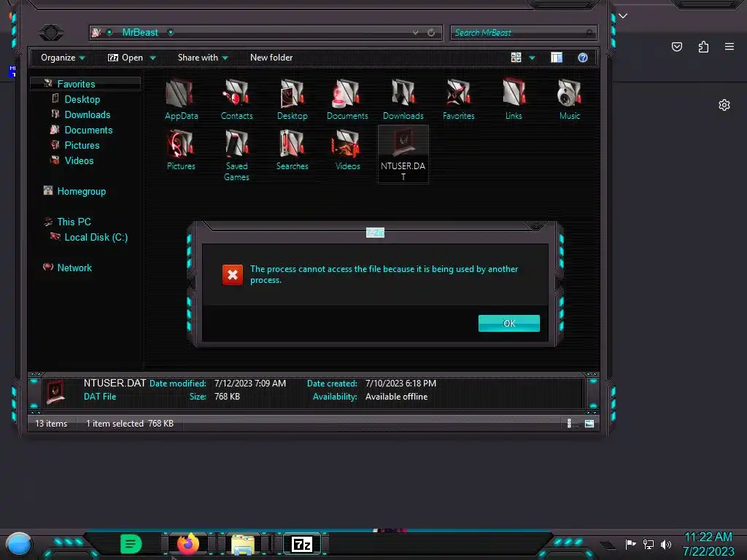Open the Searches folder
The width and height of the screenshot is (747, 560).
(x=292, y=149)
